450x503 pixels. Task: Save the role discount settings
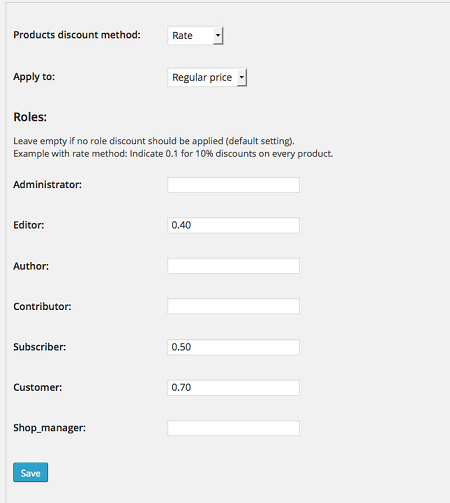click(x=31, y=472)
